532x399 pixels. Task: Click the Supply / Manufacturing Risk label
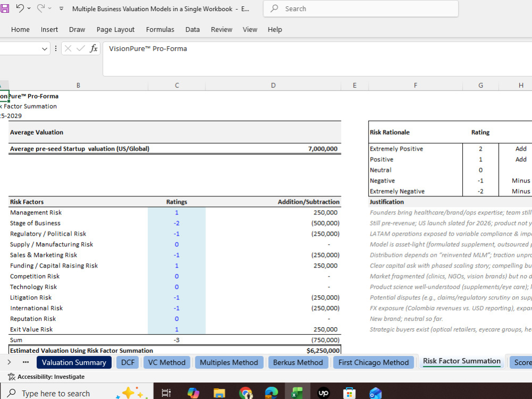point(51,244)
